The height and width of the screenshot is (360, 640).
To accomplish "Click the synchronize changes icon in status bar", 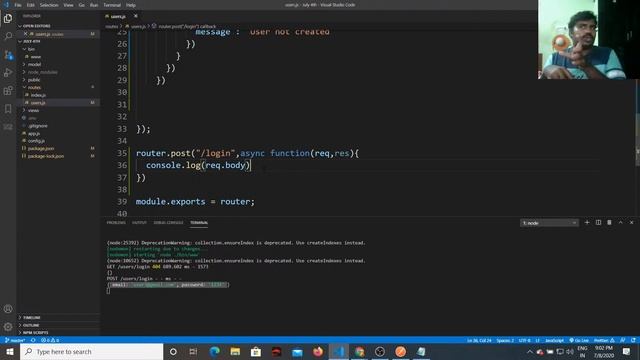I will click(33, 340).
